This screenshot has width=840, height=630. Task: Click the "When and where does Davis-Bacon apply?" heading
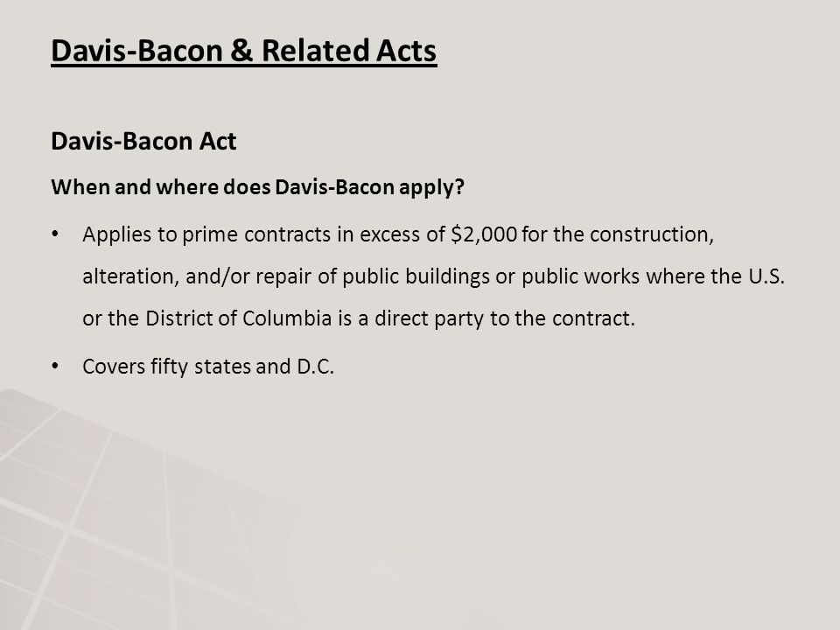click(x=257, y=187)
